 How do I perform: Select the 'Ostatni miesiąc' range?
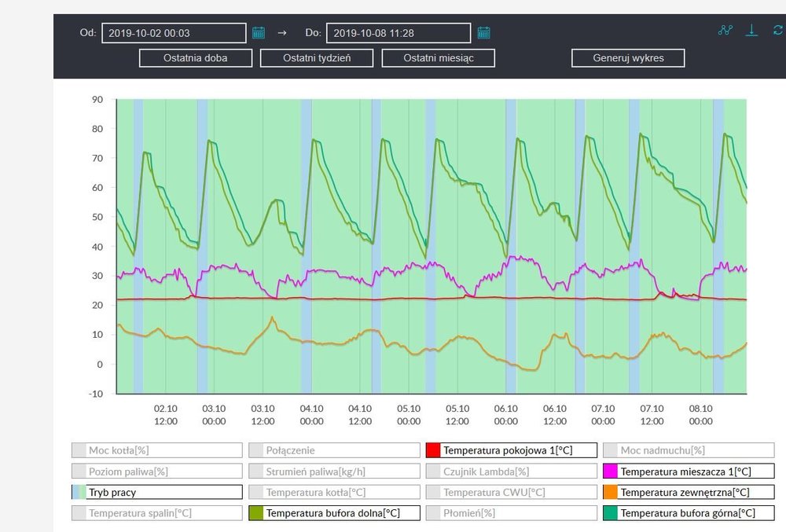[x=438, y=58]
